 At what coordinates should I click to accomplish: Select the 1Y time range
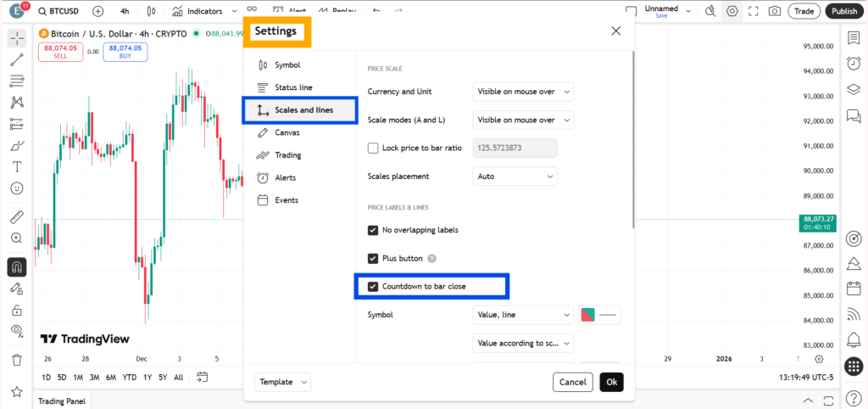147,378
